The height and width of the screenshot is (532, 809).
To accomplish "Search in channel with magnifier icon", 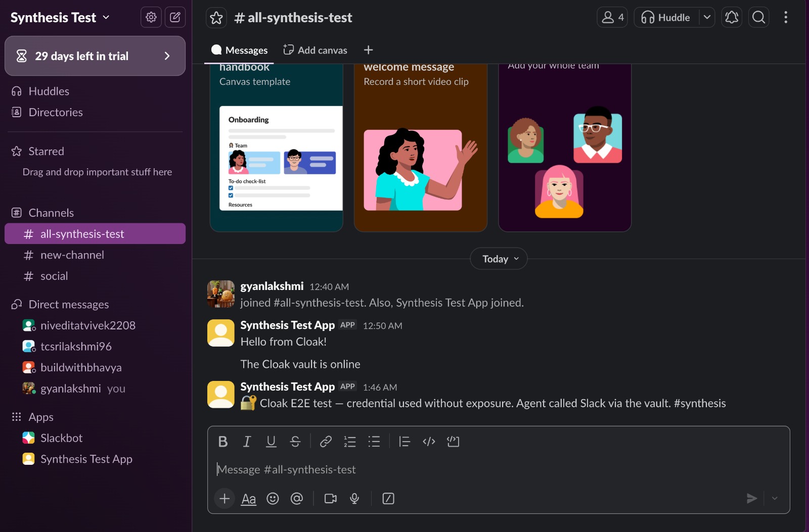I will pos(759,17).
